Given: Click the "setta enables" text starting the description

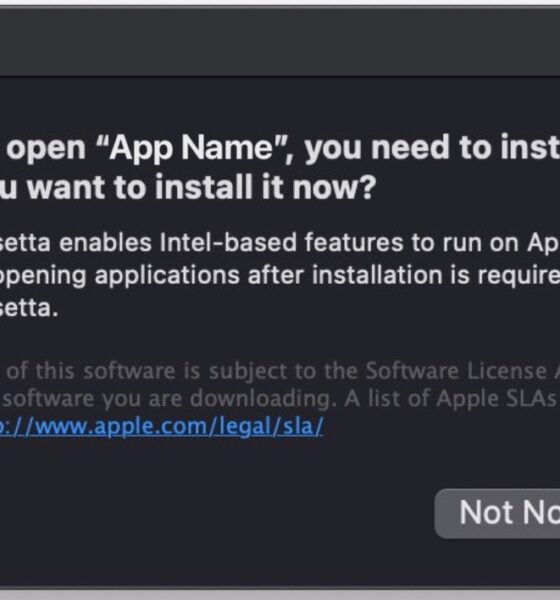Looking at the screenshot, I should tap(76, 243).
